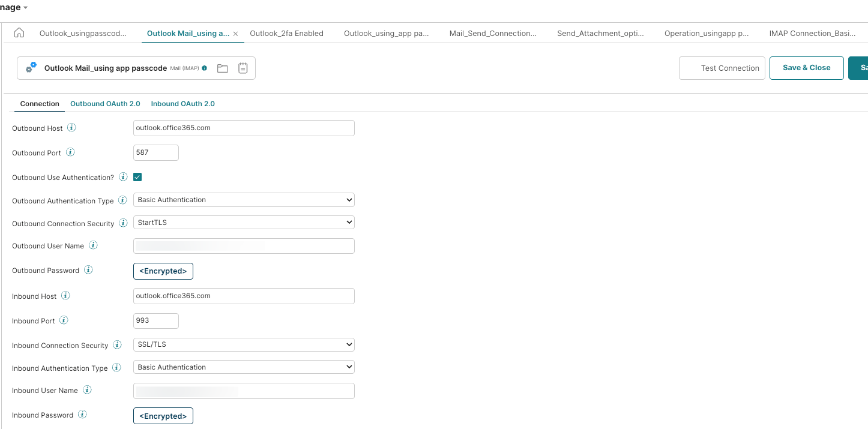
Task: Open the Inbound Password Encrypted field
Action: coord(163,415)
